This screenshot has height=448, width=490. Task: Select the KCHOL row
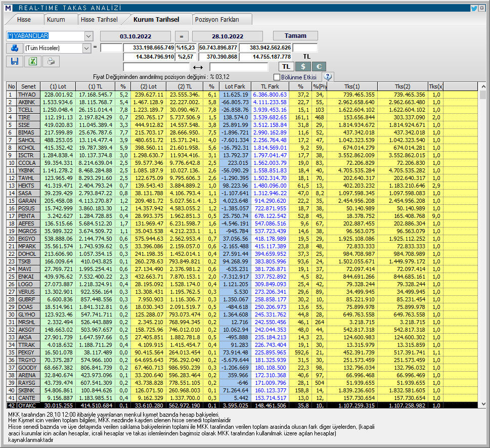(x=242, y=148)
